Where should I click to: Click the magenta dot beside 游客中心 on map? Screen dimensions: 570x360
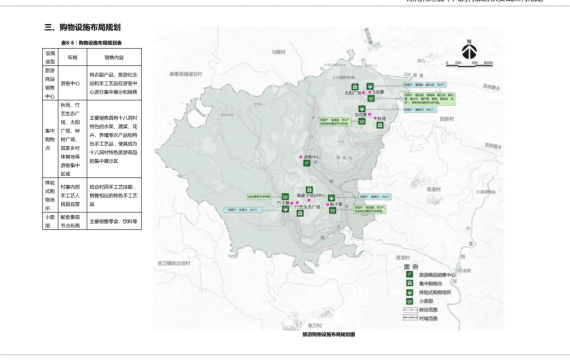coord(301,157)
